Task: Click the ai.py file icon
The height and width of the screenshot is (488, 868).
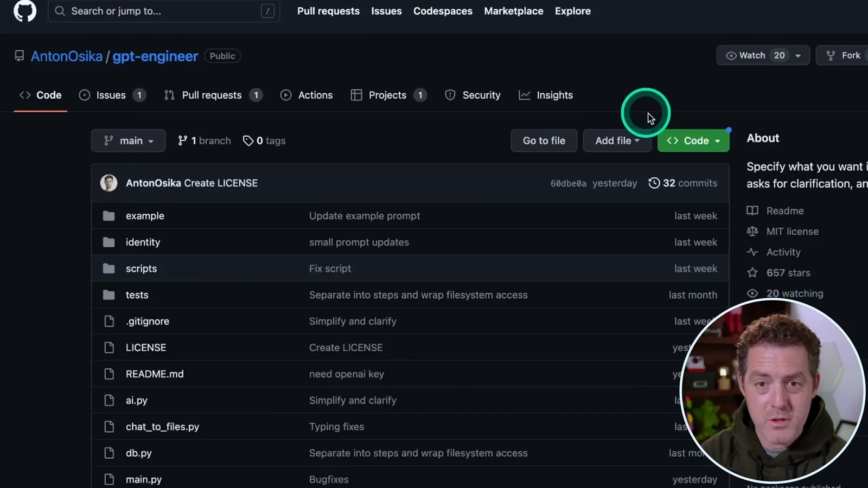Action: click(x=109, y=400)
